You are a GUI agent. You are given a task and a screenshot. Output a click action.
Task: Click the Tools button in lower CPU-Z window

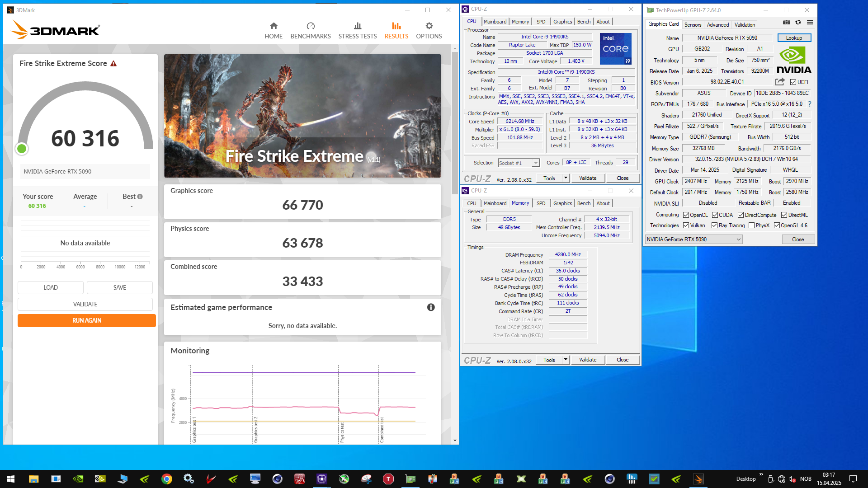click(x=549, y=360)
